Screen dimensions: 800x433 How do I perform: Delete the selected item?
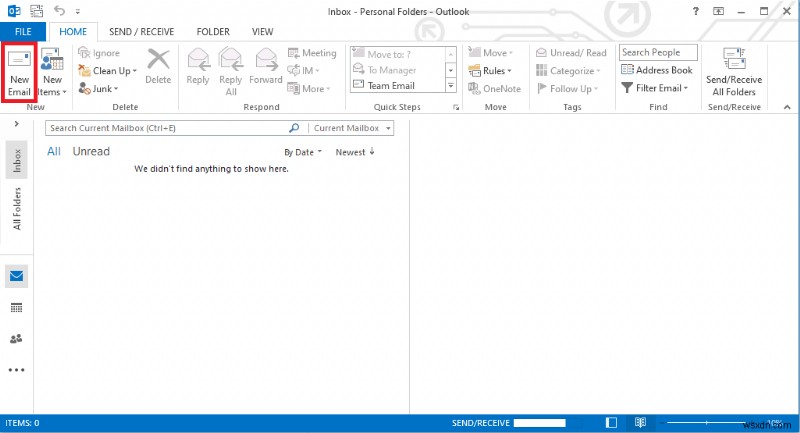coord(158,67)
